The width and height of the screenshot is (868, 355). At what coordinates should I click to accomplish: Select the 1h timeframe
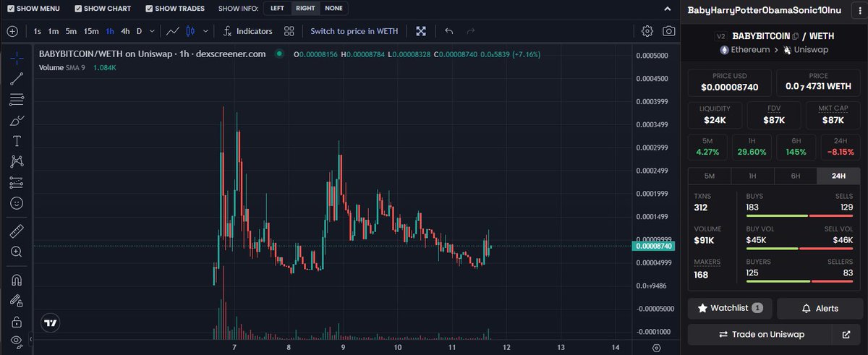click(x=110, y=31)
